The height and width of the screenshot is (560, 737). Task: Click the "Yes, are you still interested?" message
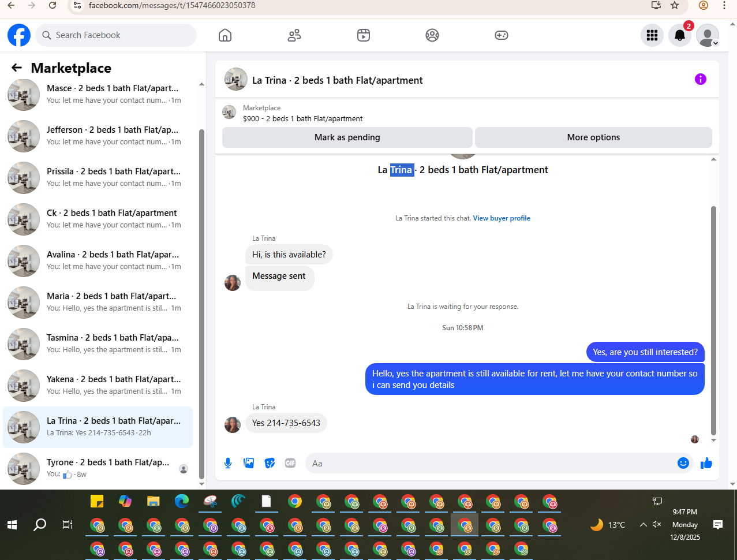tap(645, 352)
